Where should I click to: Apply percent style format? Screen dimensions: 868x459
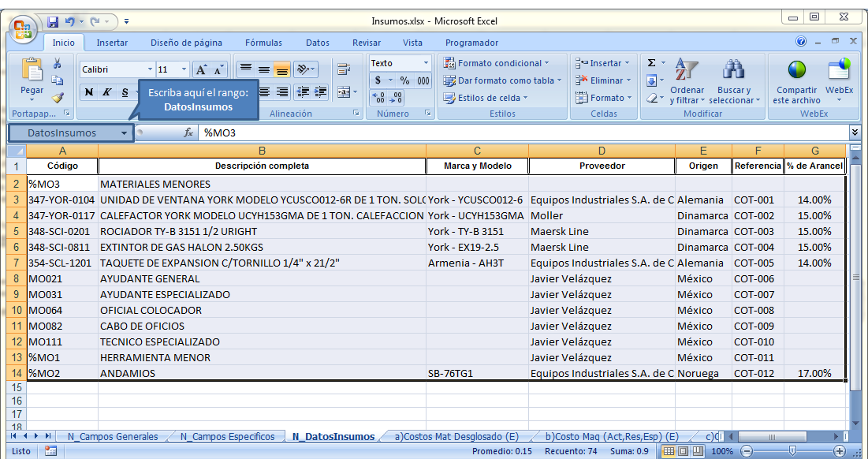tap(404, 80)
